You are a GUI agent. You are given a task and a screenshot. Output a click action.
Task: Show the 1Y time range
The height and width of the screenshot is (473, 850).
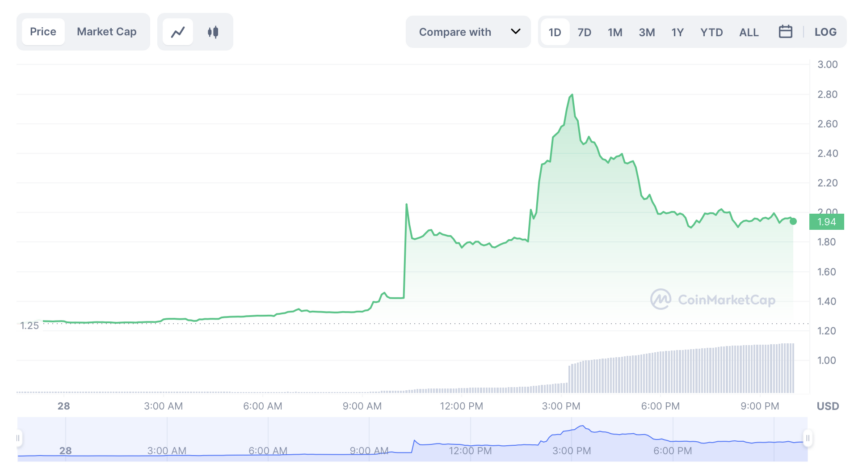[x=677, y=33]
